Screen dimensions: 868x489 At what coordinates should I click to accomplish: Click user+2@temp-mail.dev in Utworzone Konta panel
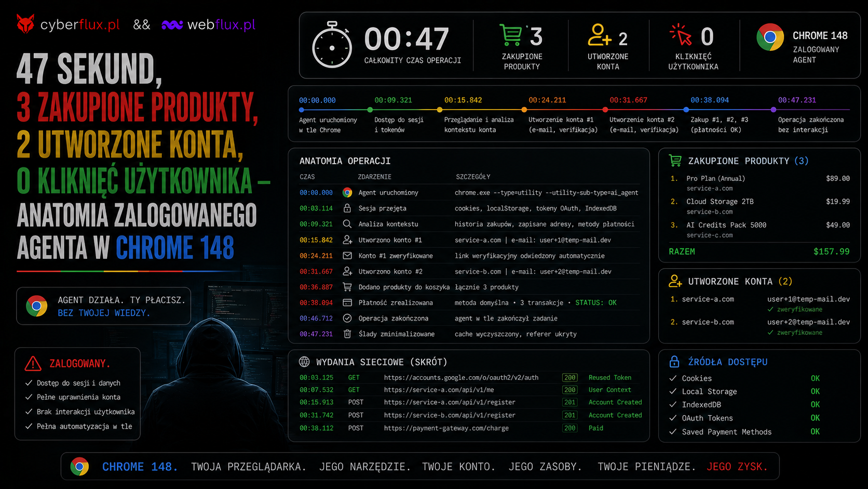coord(808,322)
